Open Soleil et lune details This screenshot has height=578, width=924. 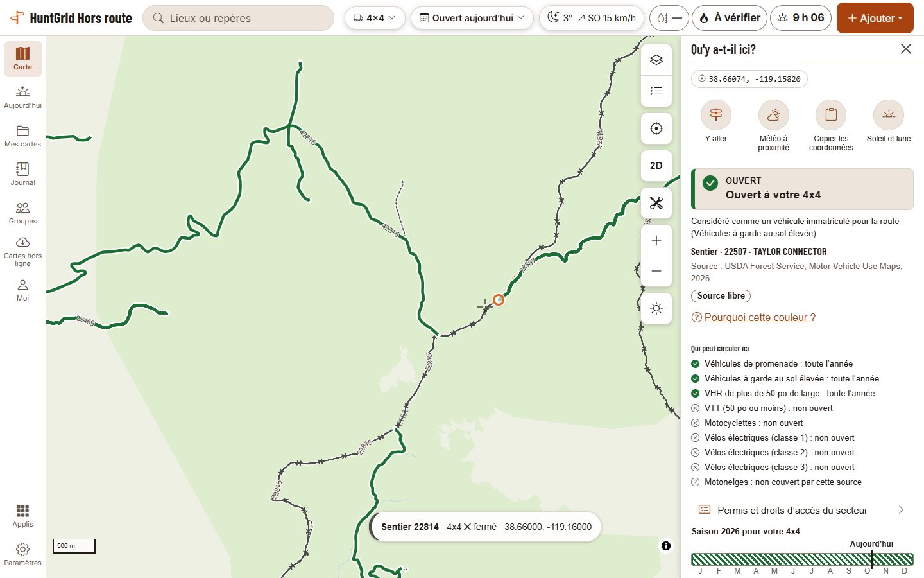(x=889, y=122)
